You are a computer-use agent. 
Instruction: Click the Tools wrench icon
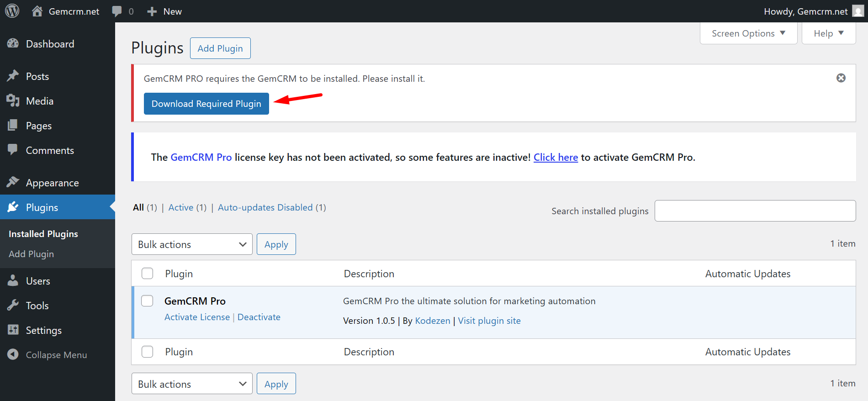13,306
